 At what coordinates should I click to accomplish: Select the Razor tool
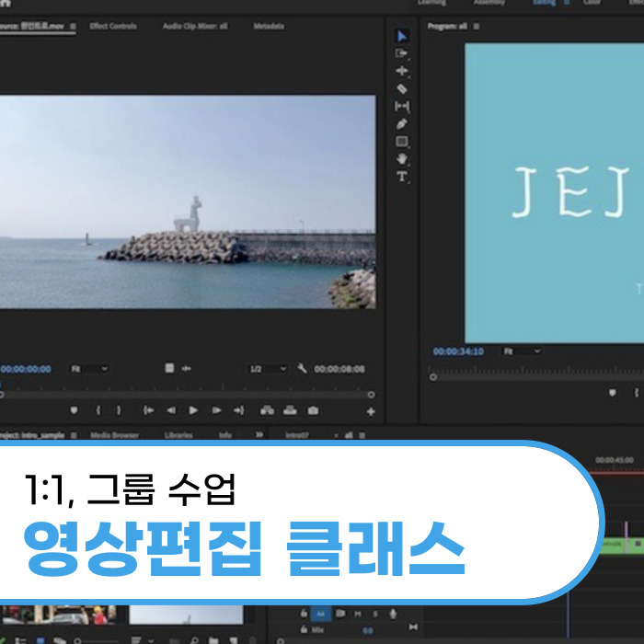tap(402, 88)
